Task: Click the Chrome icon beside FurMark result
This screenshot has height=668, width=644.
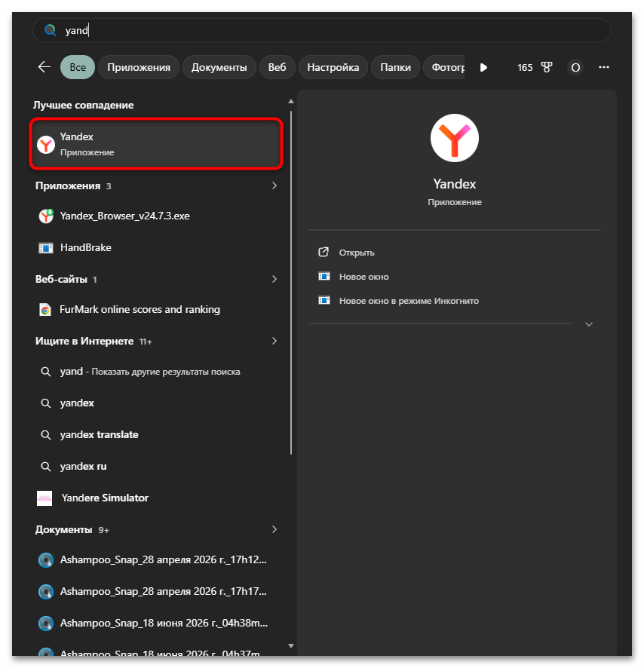Action: click(x=45, y=310)
